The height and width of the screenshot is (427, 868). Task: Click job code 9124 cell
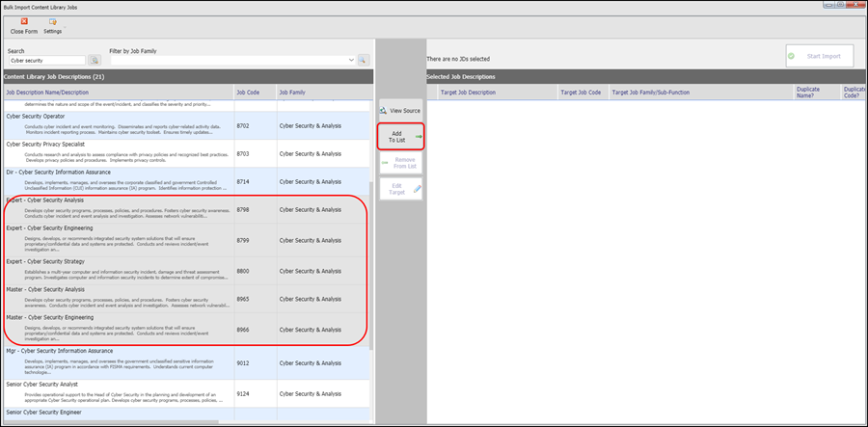click(x=256, y=393)
